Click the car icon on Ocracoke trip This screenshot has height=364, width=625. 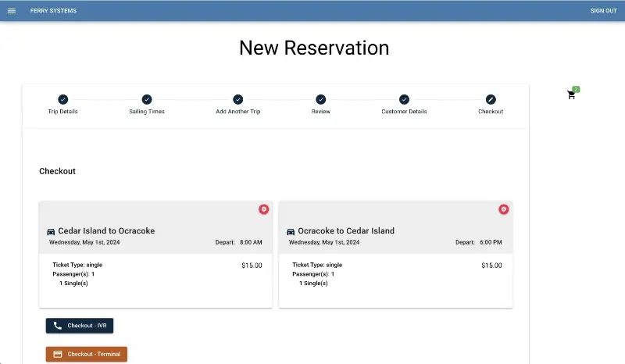291,231
